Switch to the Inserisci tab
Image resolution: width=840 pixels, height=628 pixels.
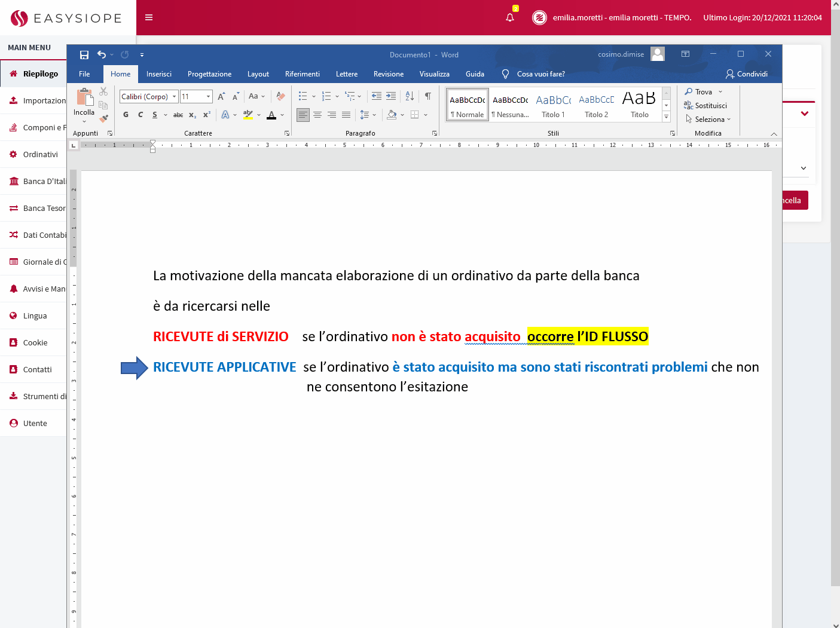[159, 74]
